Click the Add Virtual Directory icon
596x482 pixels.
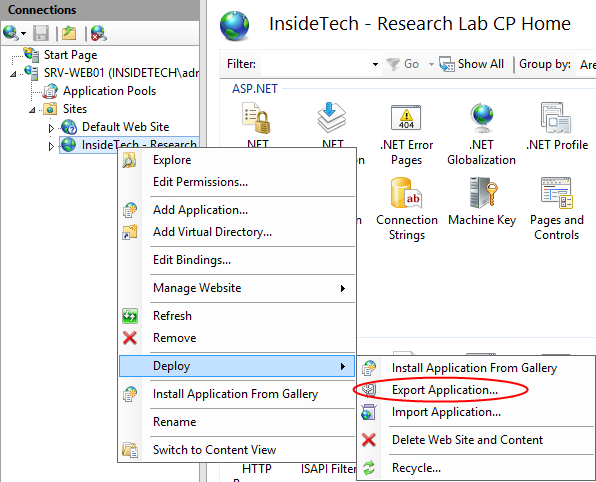pos(130,232)
